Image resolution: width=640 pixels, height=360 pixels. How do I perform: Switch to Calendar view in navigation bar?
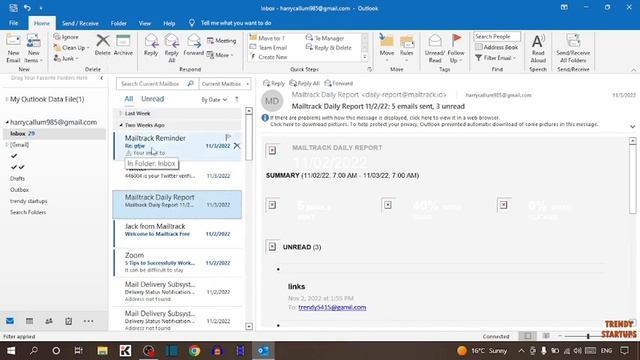(29, 321)
